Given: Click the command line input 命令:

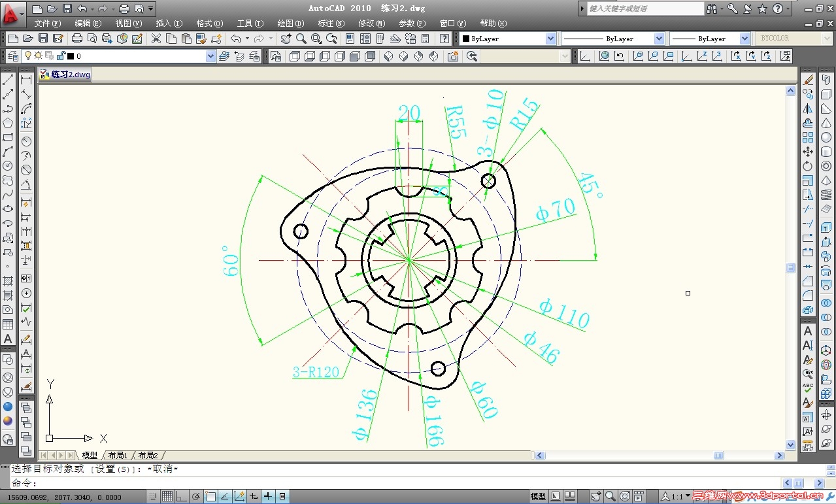Looking at the screenshot, I should (392, 483).
